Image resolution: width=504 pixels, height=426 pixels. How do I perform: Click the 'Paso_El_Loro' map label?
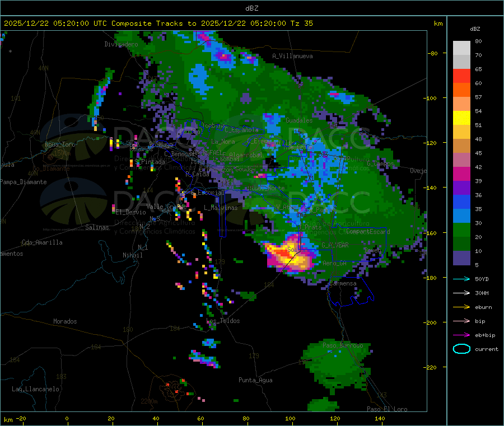click(x=387, y=409)
